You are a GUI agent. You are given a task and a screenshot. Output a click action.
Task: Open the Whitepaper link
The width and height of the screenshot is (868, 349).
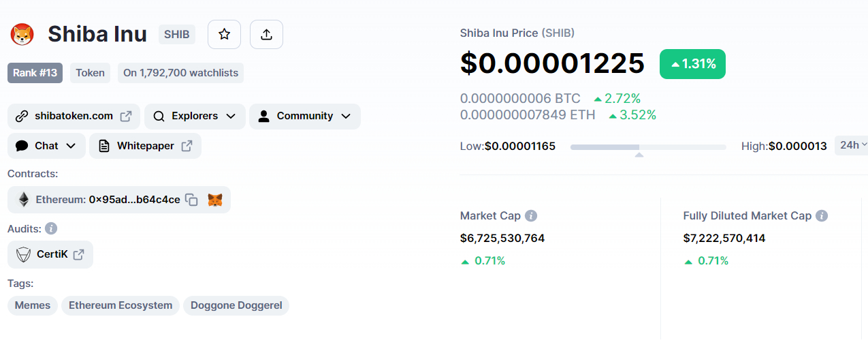pos(145,146)
